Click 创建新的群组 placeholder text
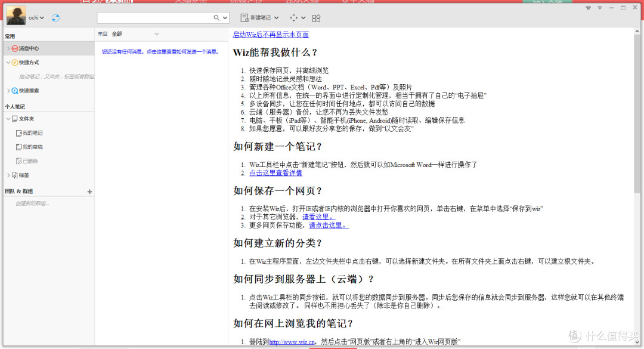Image resolution: width=644 pixels, height=349 pixels. pos(32,203)
